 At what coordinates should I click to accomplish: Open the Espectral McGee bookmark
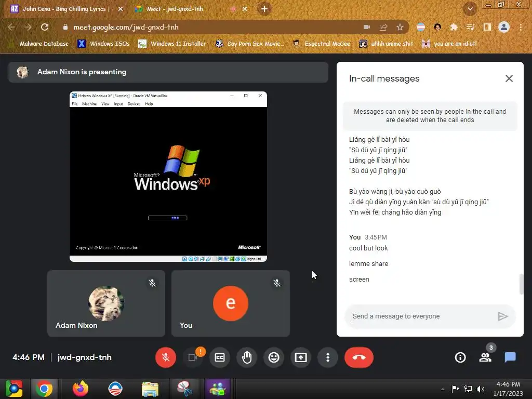321,44
